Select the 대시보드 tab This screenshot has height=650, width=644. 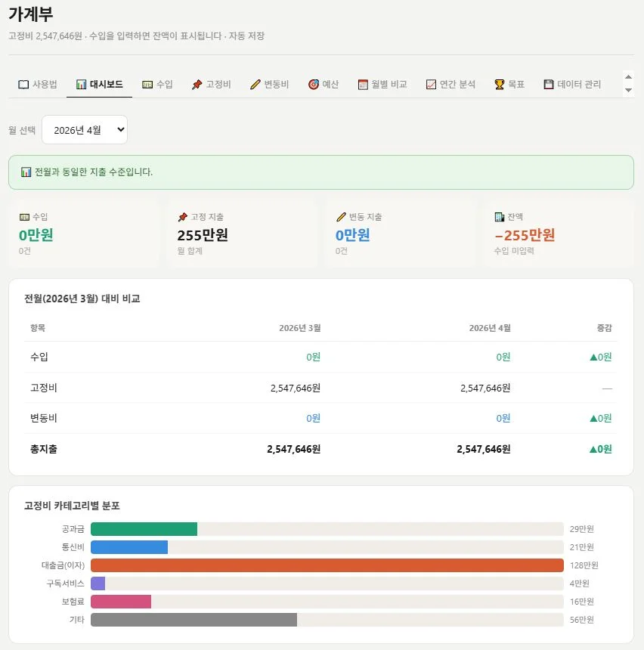(100, 84)
